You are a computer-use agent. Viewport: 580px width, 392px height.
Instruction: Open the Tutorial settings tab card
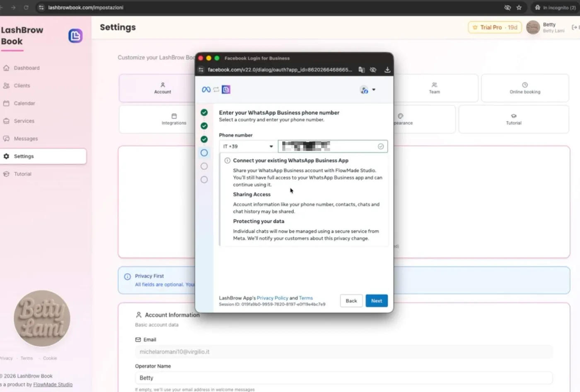point(514,119)
